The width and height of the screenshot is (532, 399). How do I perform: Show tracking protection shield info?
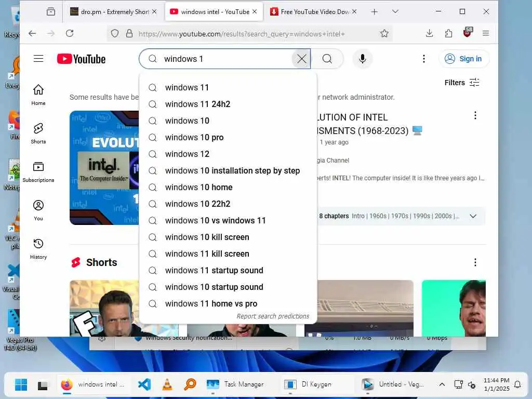(x=115, y=34)
